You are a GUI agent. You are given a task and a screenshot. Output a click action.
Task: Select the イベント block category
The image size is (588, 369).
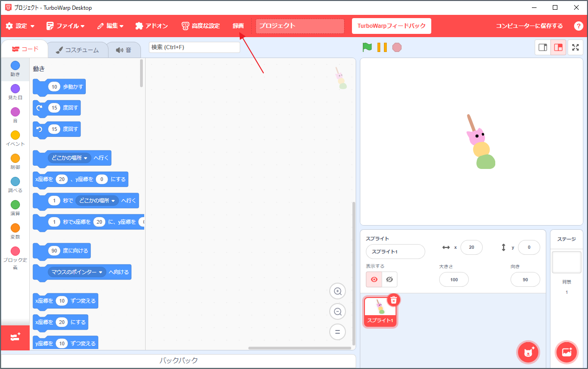(x=15, y=138)
